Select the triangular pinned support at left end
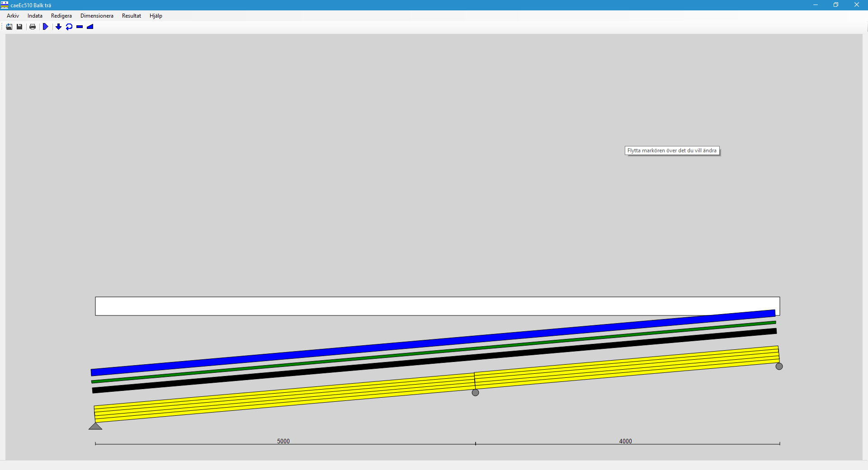 [95, 426]
